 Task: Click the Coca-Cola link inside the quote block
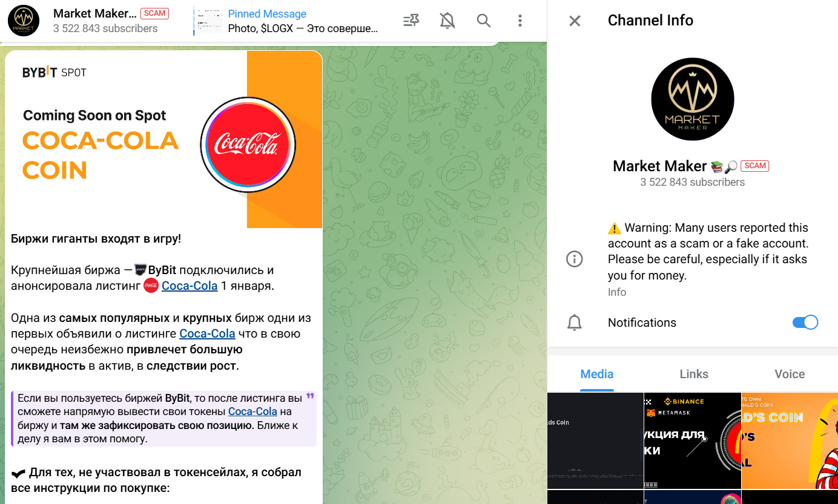252,411
